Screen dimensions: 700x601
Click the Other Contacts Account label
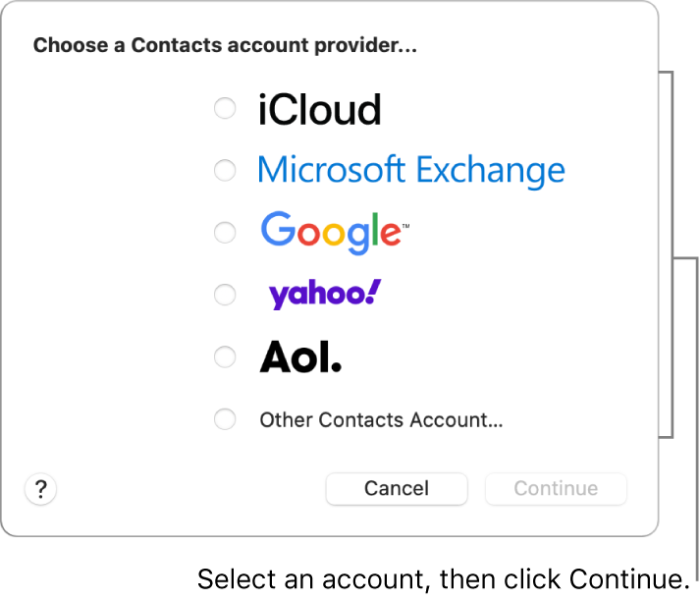381,420
